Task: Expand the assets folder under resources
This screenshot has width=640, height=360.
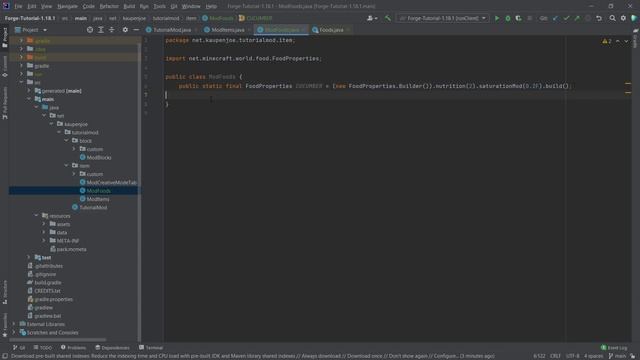Action: coord(44,224)
